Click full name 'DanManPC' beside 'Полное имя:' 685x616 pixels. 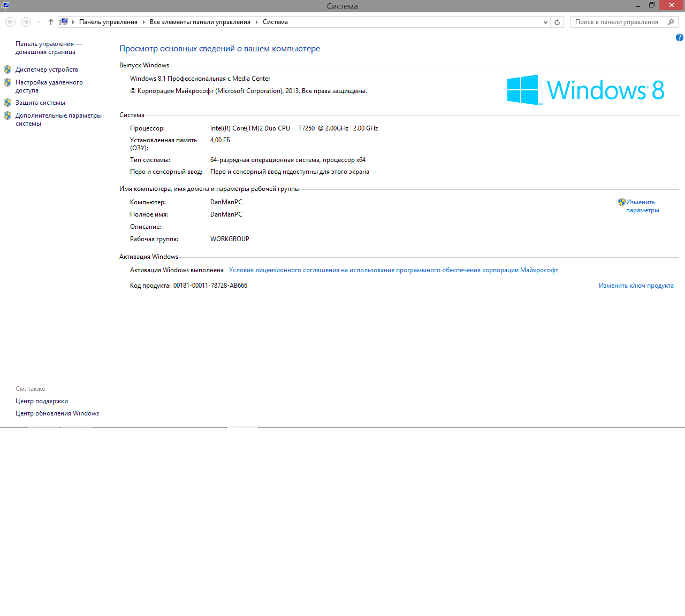226,214
